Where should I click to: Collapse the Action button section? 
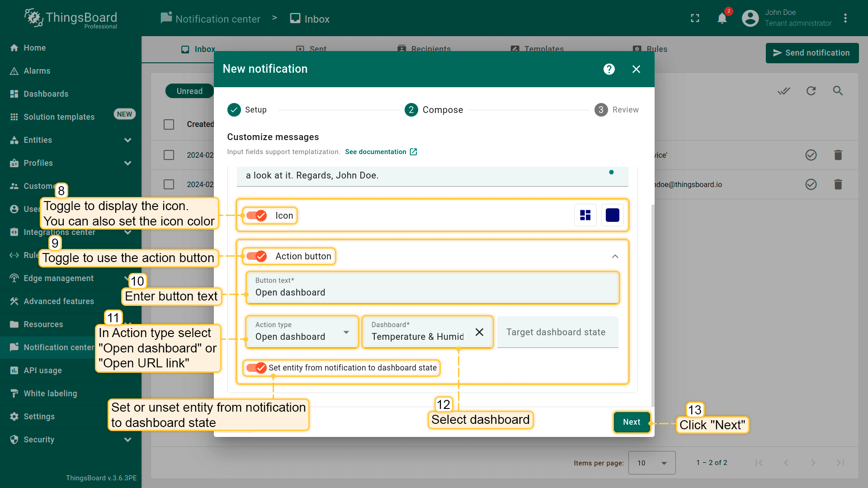pos(615,256)
